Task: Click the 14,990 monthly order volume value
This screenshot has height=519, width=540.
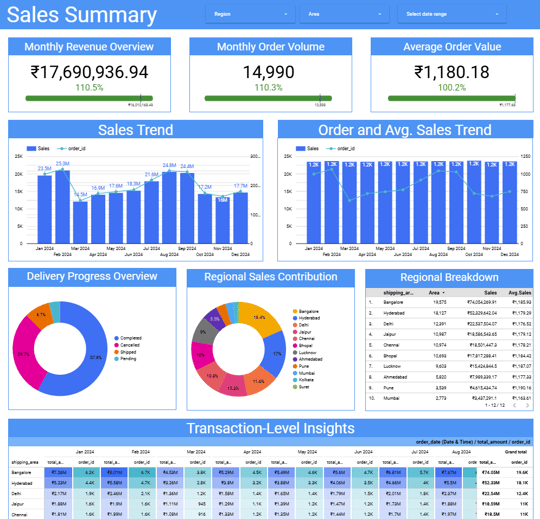Action: [269, 72]
